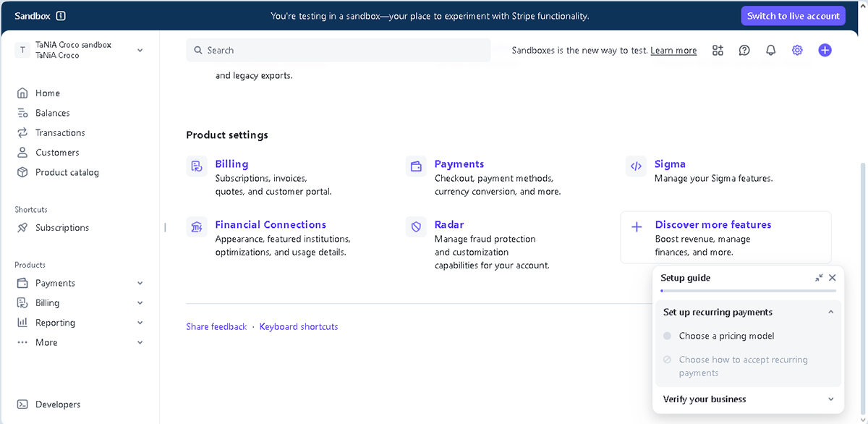The width and height of the screenshot is (868, 424).
Task: Click the 'Switch to live account' button
Action: pos(793,15)
